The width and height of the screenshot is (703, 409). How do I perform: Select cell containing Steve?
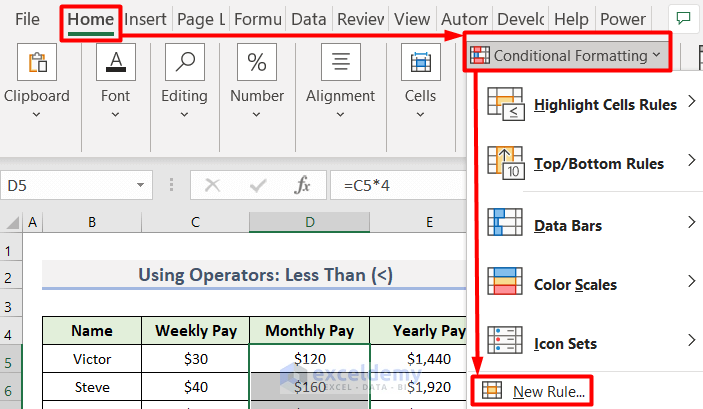92,387
